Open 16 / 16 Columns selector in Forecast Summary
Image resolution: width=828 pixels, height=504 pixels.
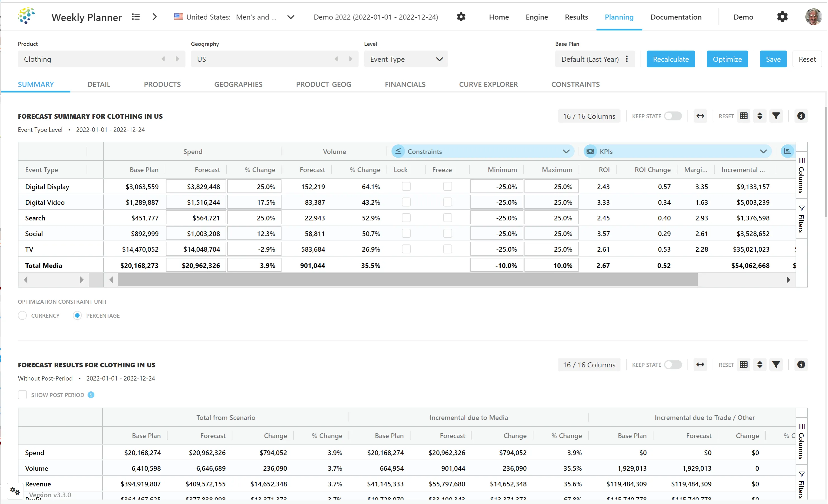click(589, 116)
